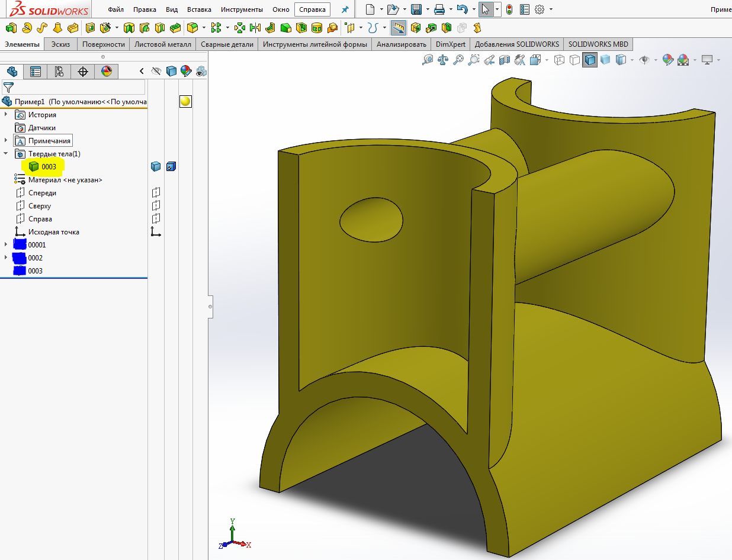Click the Справка menu button
732x560 pixels.
pyautogui.click(x=312, y=9)
